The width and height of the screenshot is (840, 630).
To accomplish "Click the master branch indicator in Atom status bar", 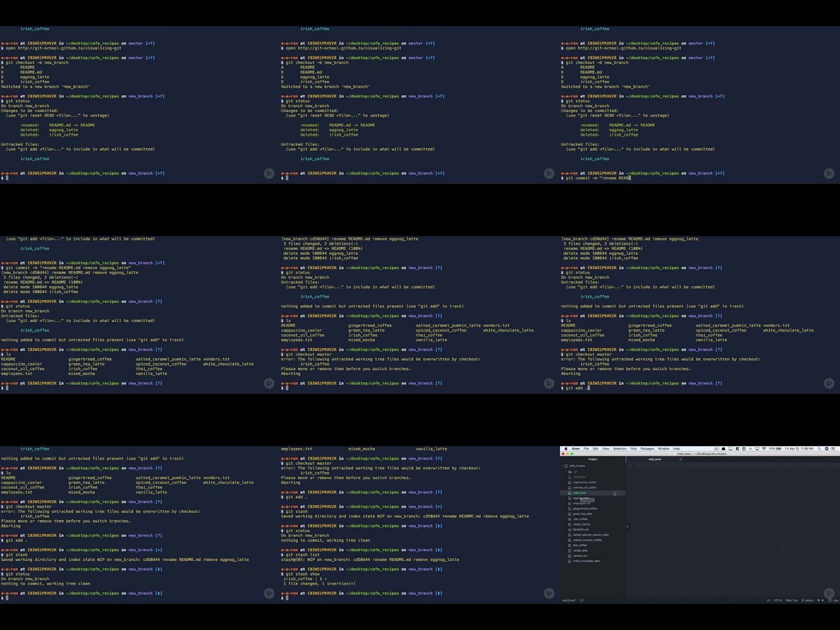I will click(x=808, y=601).
